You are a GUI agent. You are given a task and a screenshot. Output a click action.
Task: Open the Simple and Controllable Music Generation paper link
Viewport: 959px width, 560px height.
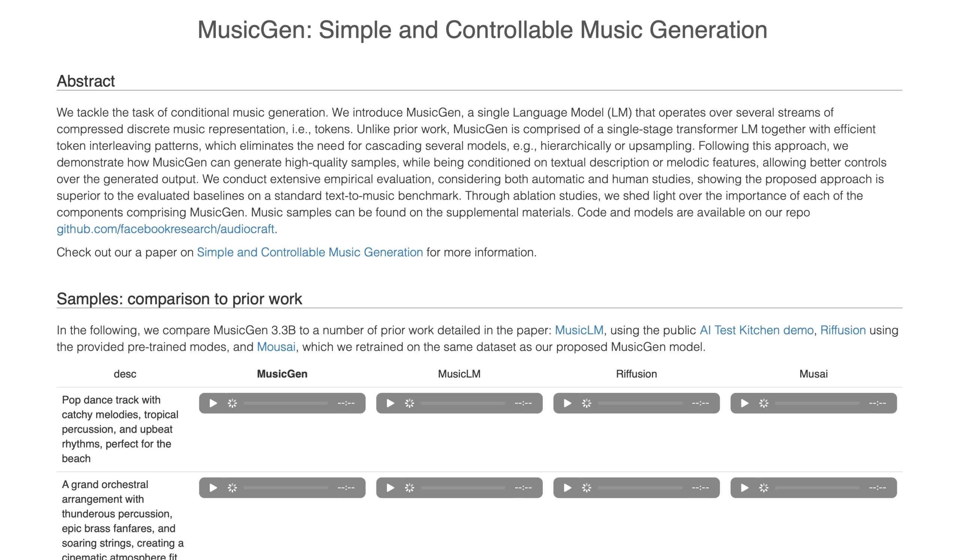[310, 252]
